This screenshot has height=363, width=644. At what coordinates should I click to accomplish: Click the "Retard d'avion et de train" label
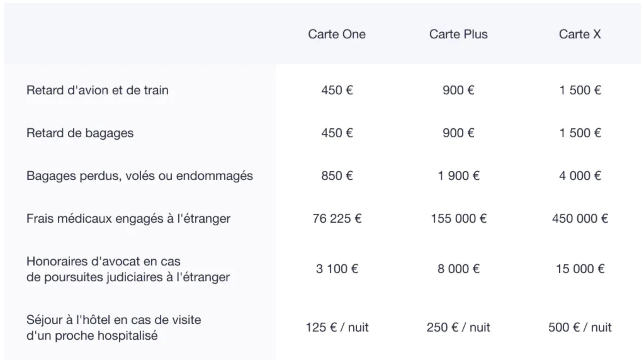pos(97,90)
